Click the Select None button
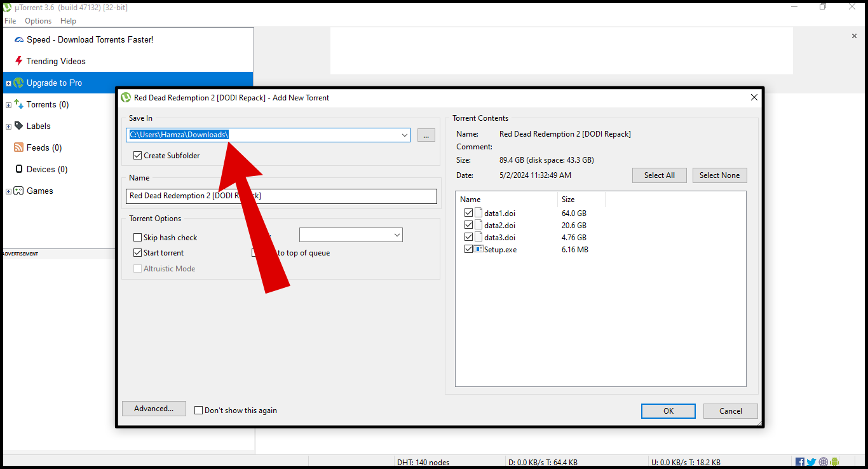The image size is (868, 469). click(720, 175)
